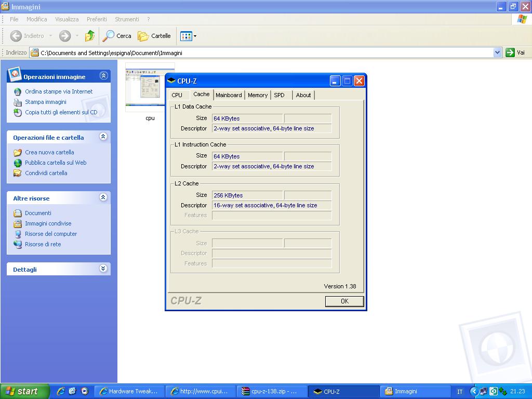
Task: Open the Indietro history dropdown arrow
Action: tap(50, 36)
